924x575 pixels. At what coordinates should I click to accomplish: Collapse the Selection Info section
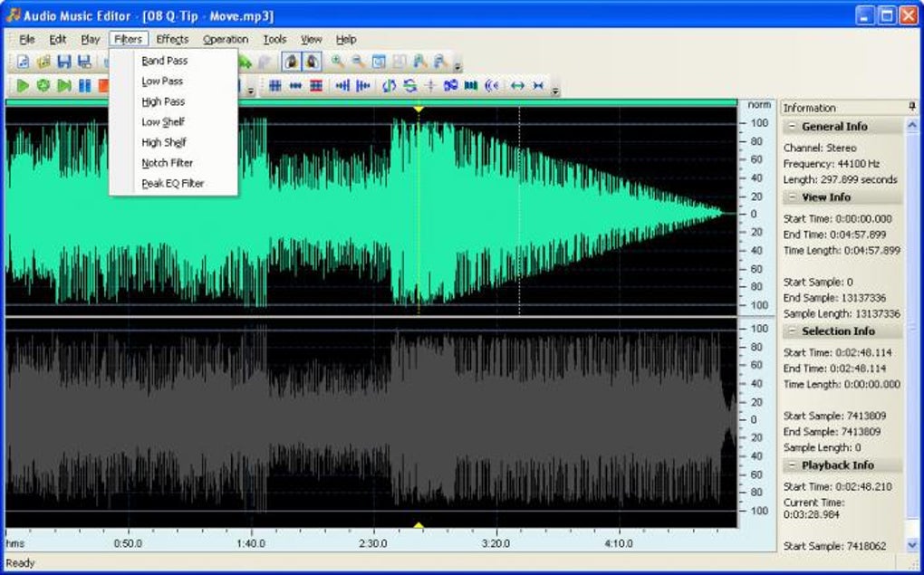pyautogui.click(x=792, y=331)
